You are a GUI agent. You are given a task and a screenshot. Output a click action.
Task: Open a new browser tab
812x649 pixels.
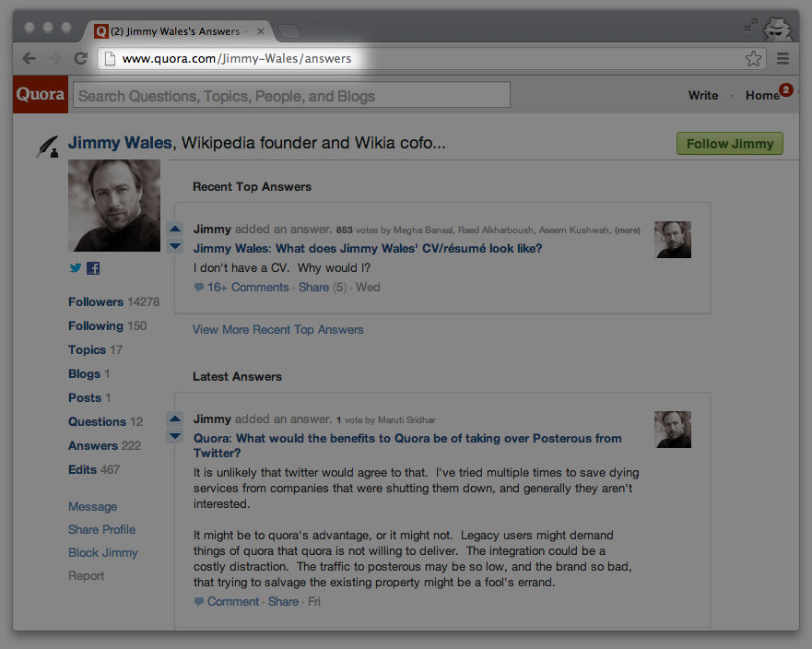coord(289,31)
